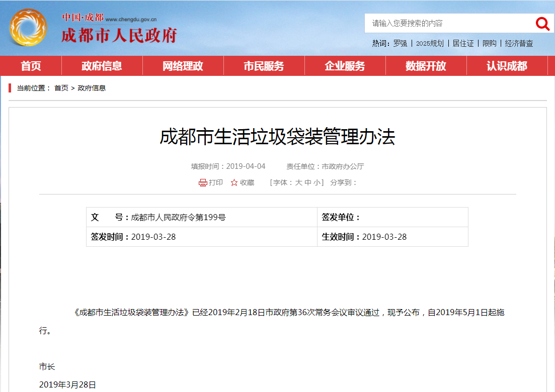Set font size to large (大)
This screenshot has width=555, height=392.
pyautogui.click(x=298, y=183)
